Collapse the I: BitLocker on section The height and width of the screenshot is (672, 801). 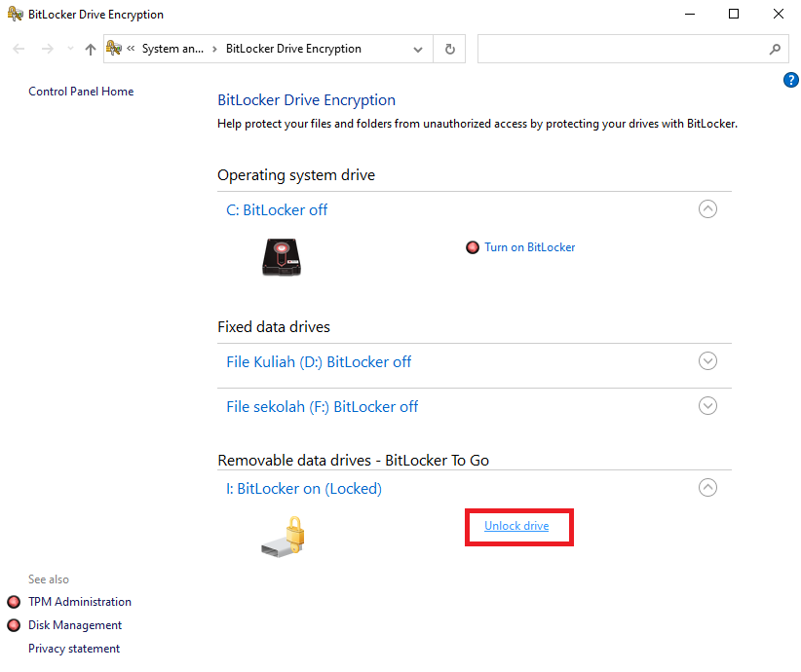707,487
